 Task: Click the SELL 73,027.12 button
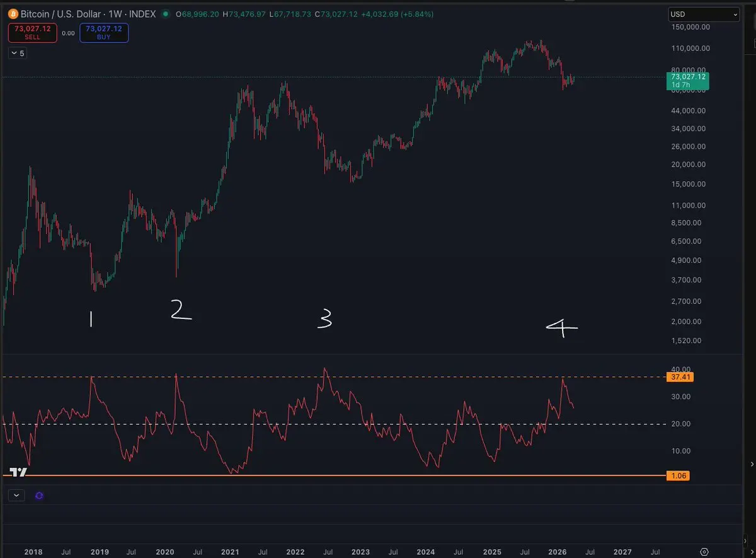(32, 33)
